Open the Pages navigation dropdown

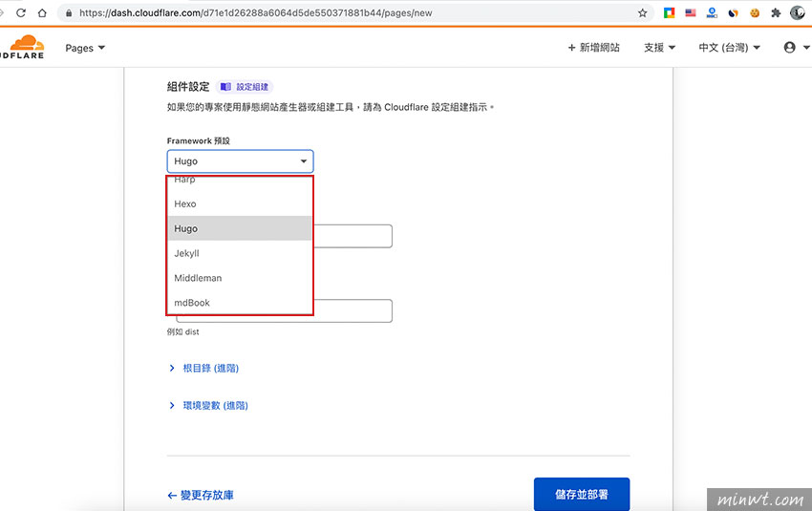85,48
